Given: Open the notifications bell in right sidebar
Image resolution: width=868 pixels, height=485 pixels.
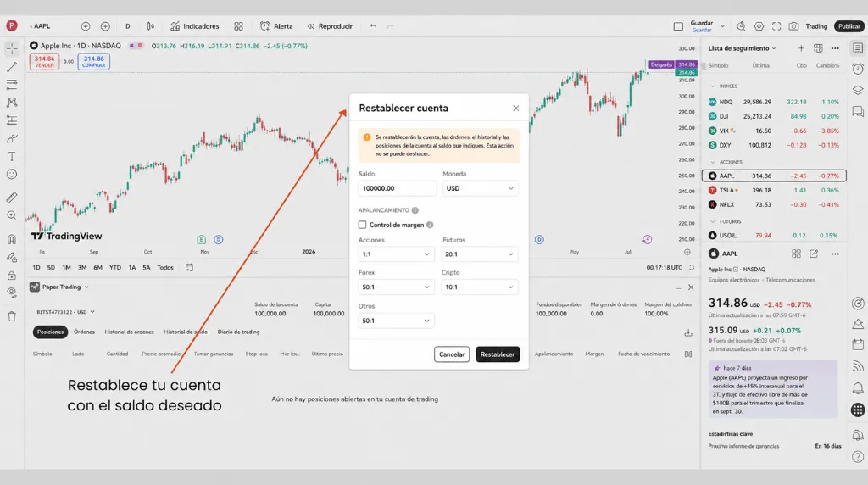Looking at the screenshot, I should pos(858,387).
